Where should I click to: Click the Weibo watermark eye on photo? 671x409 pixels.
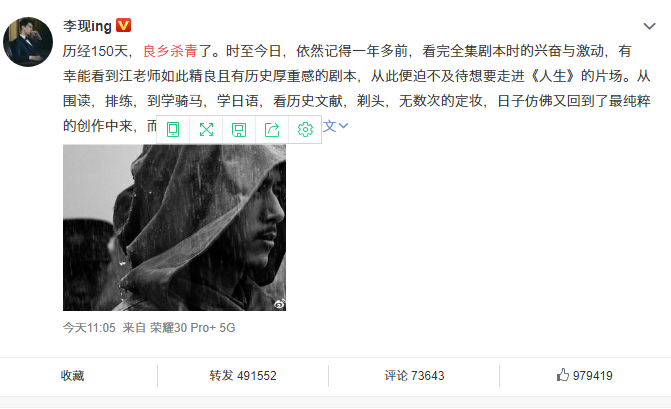(x=279, y=304)
